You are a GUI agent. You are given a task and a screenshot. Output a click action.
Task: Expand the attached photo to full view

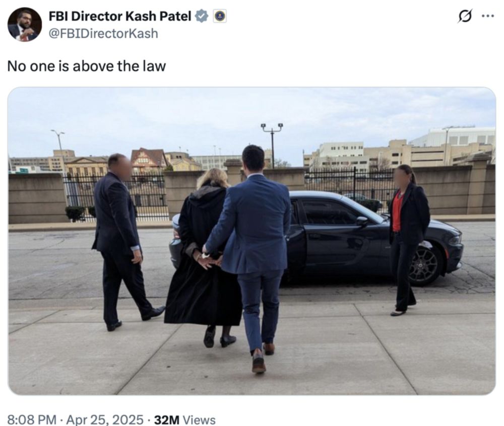click(x=251, y=241)
